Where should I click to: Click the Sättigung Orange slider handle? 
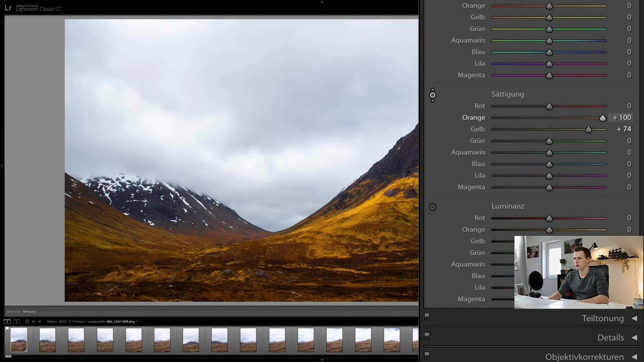coord(602,118)
